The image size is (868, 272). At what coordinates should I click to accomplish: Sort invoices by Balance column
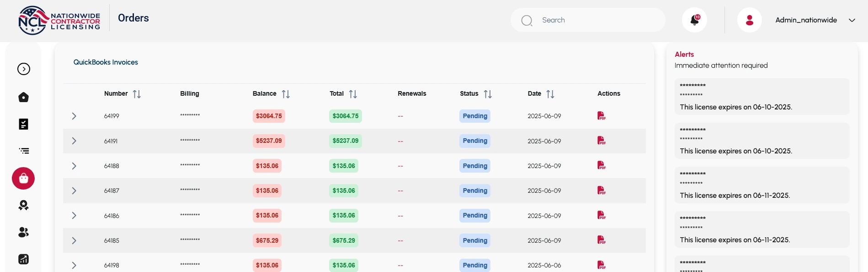tap(286, 94)
